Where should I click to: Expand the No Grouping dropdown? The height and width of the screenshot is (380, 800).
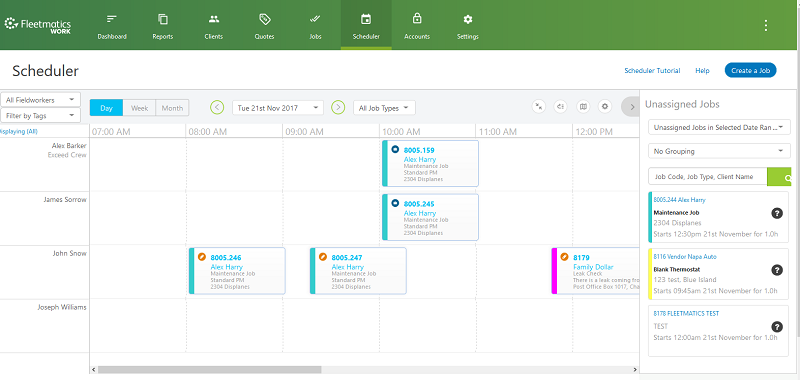click(x=719, y=151)
